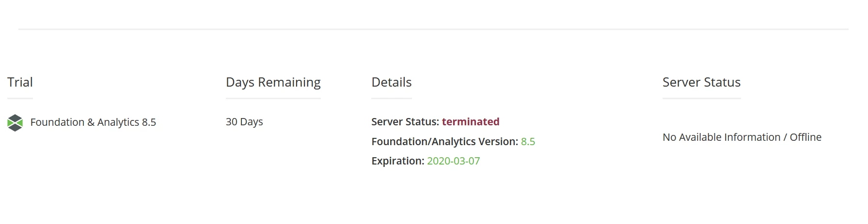Click the word Offline in server status
The height and width of the screenshot is (224, 868).
click(x=805, y=137)
